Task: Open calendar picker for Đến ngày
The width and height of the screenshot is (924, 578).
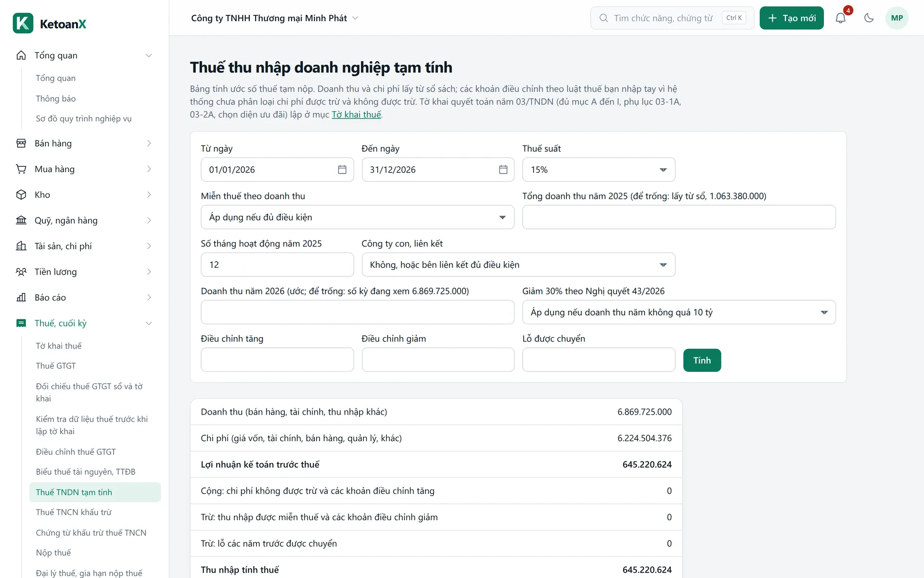Action: (503, 170)
